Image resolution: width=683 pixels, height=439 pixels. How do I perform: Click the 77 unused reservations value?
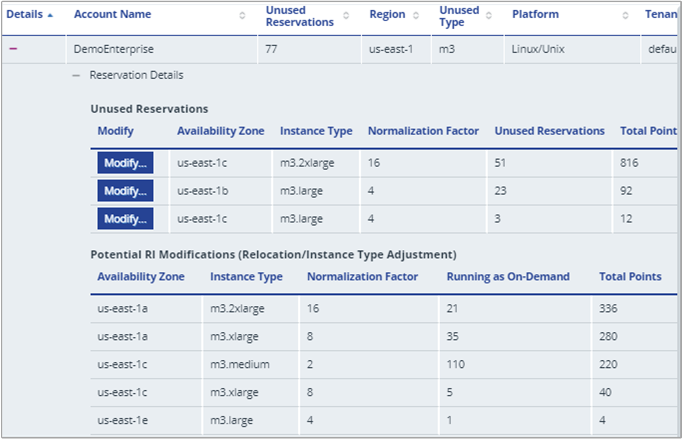tap(271, 49)
